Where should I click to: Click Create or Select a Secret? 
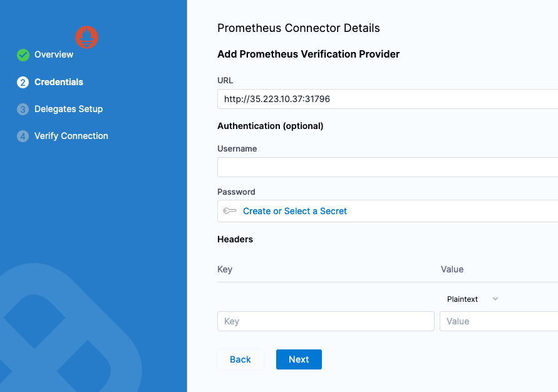[295, 211]
